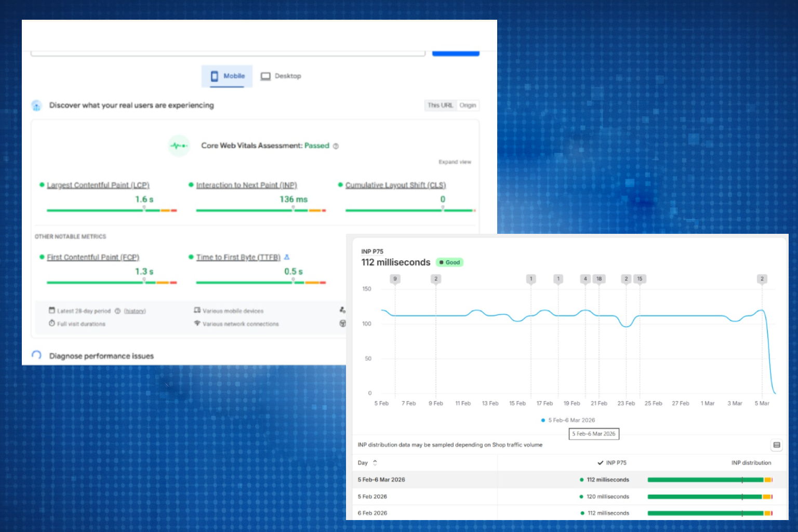
Task: Open the history link for the 28-day period
Action: [135, 310]
